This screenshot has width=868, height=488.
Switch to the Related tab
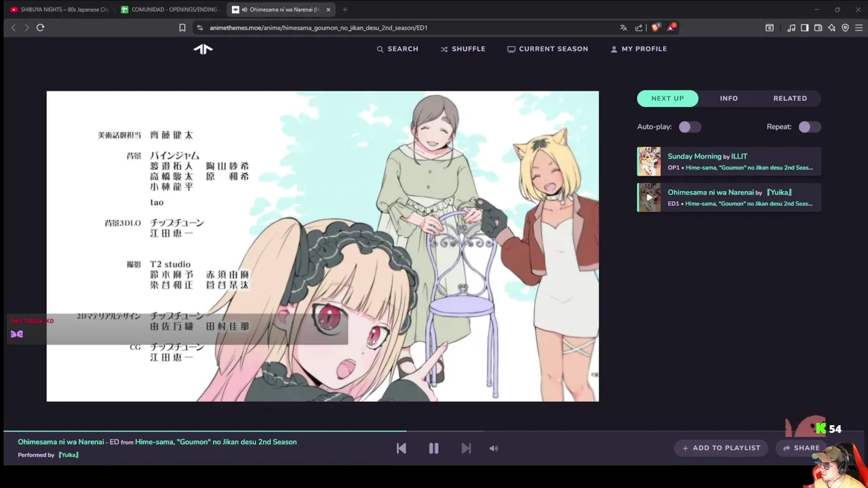790,98
